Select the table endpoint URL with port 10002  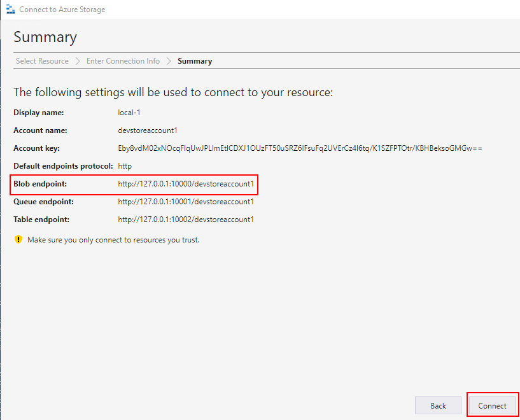coord(186,220)
